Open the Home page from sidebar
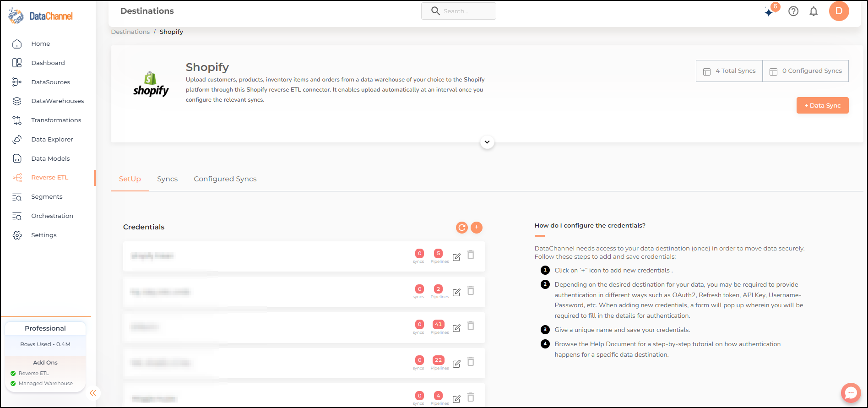 pyautogui.click(x=40, y=44)
